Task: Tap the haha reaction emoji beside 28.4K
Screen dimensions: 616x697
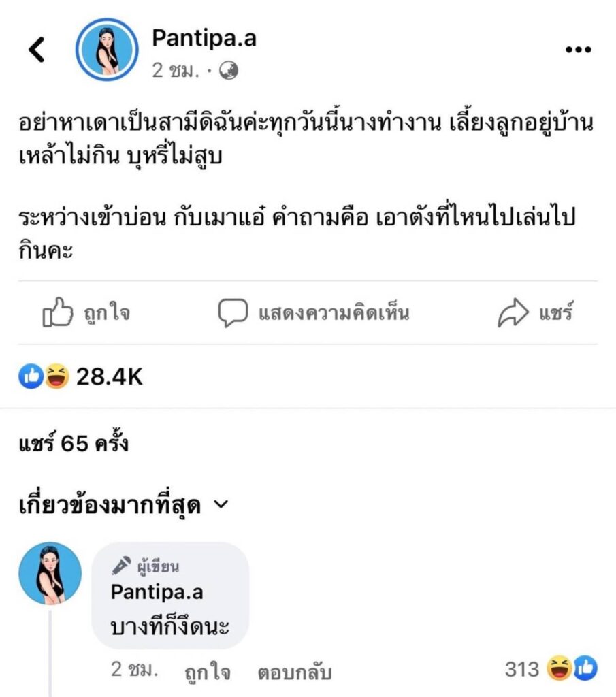Action: coord(58,376)
